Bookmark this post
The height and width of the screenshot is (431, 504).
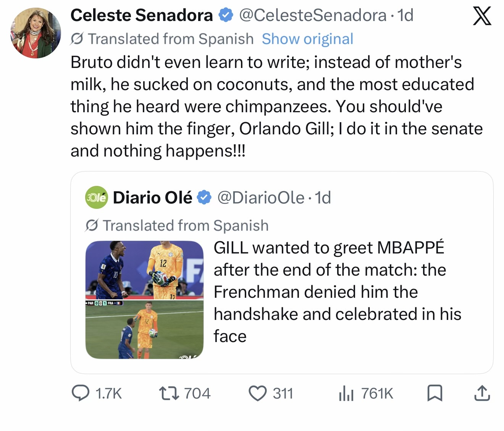(x=435, y=393)
